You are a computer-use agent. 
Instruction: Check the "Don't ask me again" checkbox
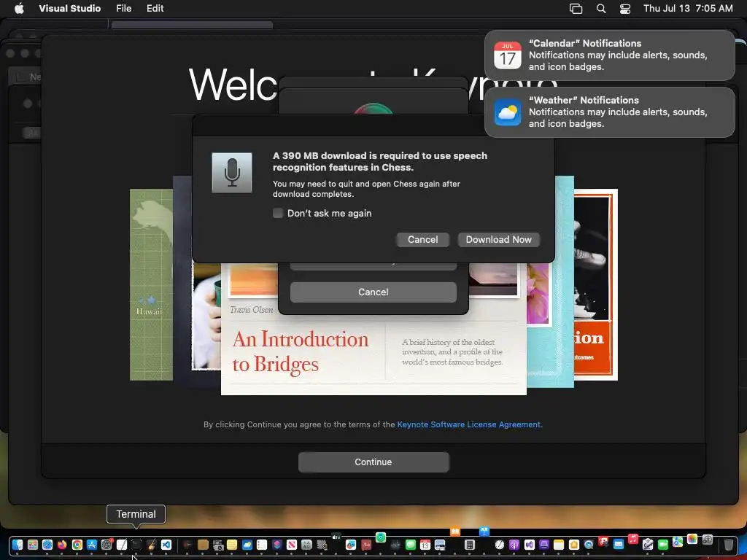coord(278,214)
